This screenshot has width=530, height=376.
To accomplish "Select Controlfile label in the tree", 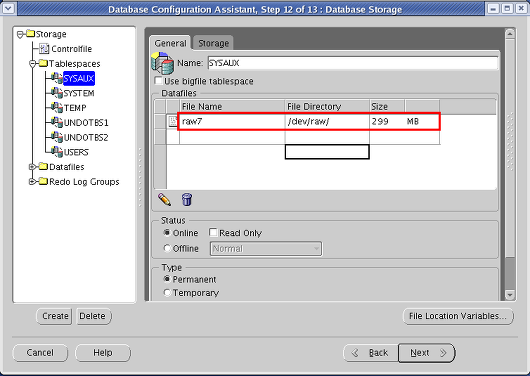I will click(72, 49).
